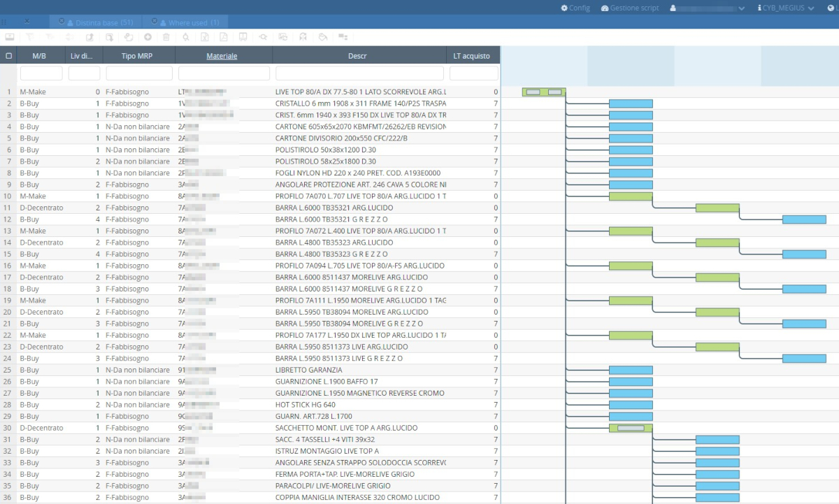Viewport: 839px width, 504px height.
Task: Focus the Liv di... filter input field
Action: 84,73
